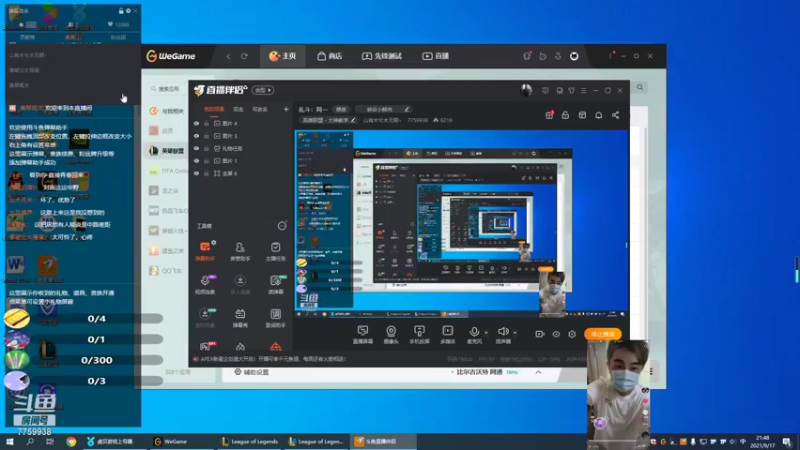
Task: Toggle the lock icon on the danmu overlay
Action: tap(121, 11)
